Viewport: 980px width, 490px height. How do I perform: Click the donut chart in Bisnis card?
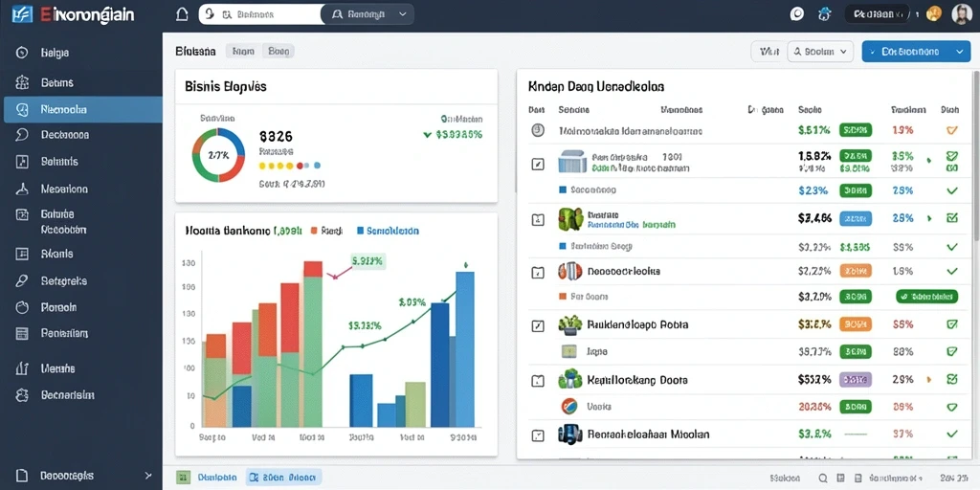(x=218, y=155)
